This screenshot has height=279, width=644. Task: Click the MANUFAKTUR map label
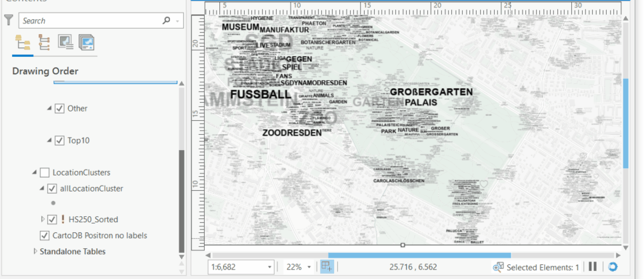pyautogui.click(x=284, y=30)
